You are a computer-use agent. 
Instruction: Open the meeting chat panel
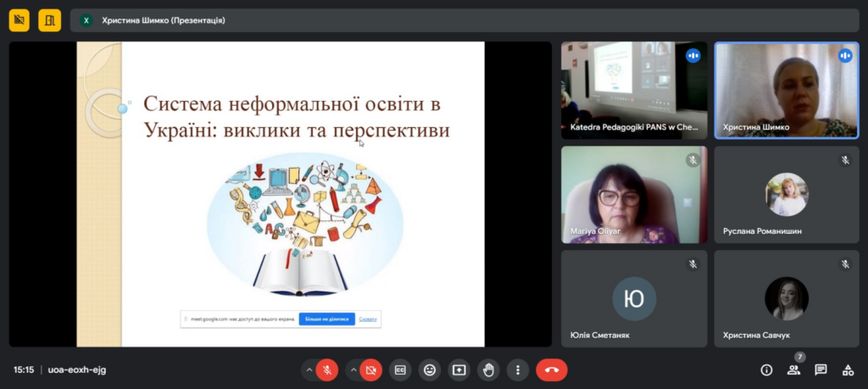tap(821, 370)
